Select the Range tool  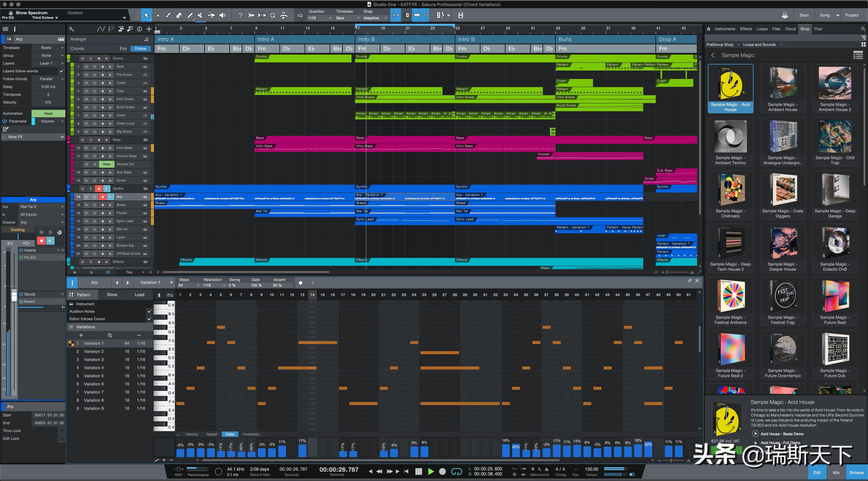[x=157, y=15]
